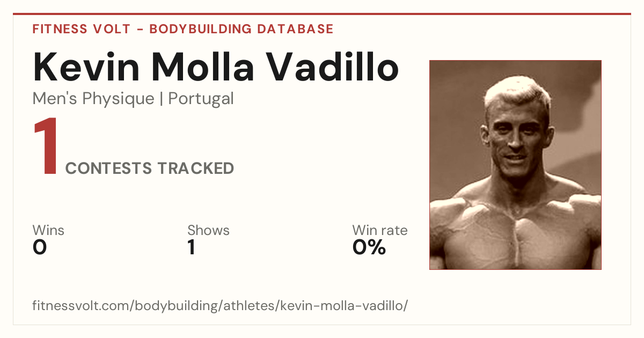
Task: Click the Win rate label
Action: [x=380, y=230]
